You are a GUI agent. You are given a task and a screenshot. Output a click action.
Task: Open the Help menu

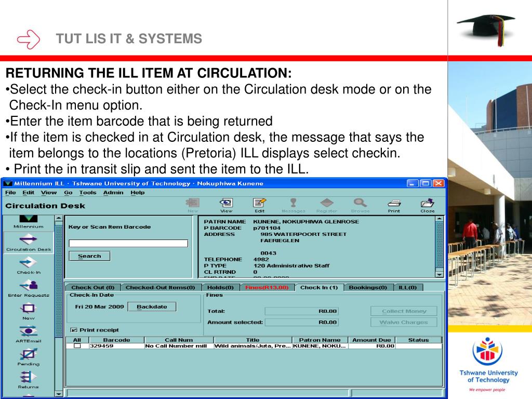(x=137, y=192)
